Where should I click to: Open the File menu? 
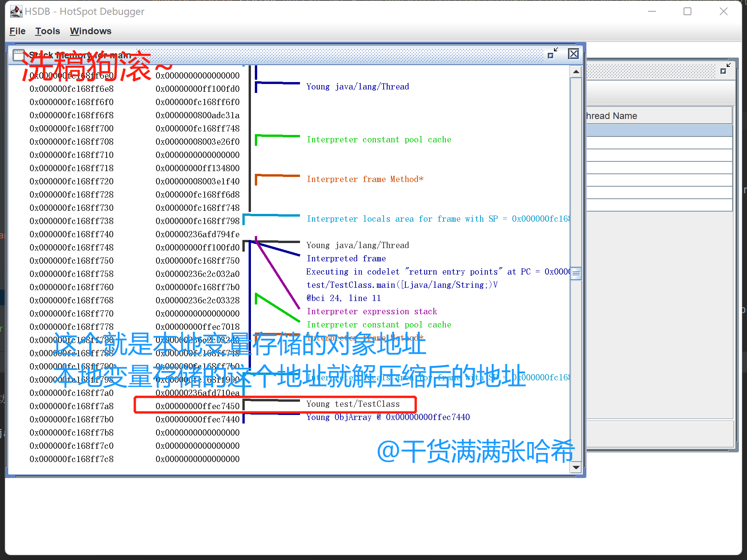click(x=18, y=31)
